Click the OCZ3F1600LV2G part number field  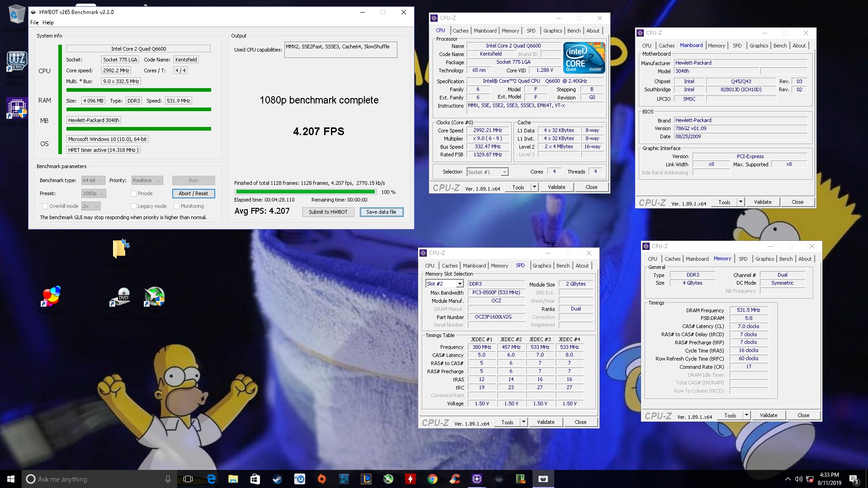[x=496, y=317]
